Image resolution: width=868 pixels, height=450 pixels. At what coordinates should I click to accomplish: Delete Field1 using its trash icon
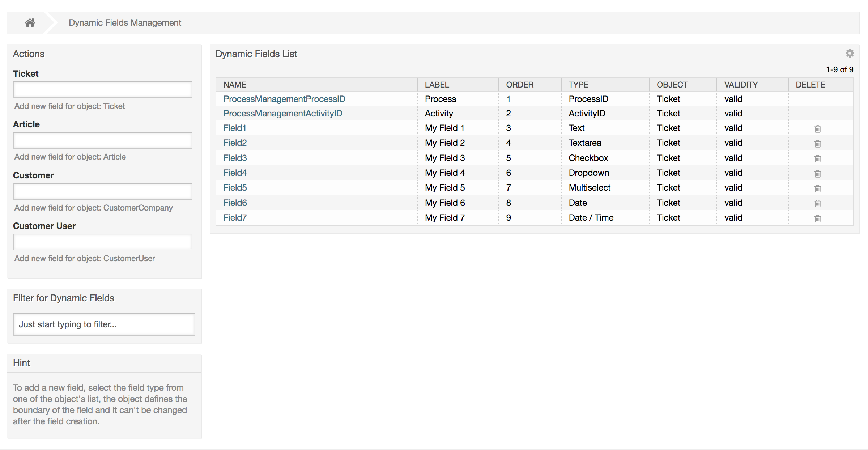coord(818,129)
